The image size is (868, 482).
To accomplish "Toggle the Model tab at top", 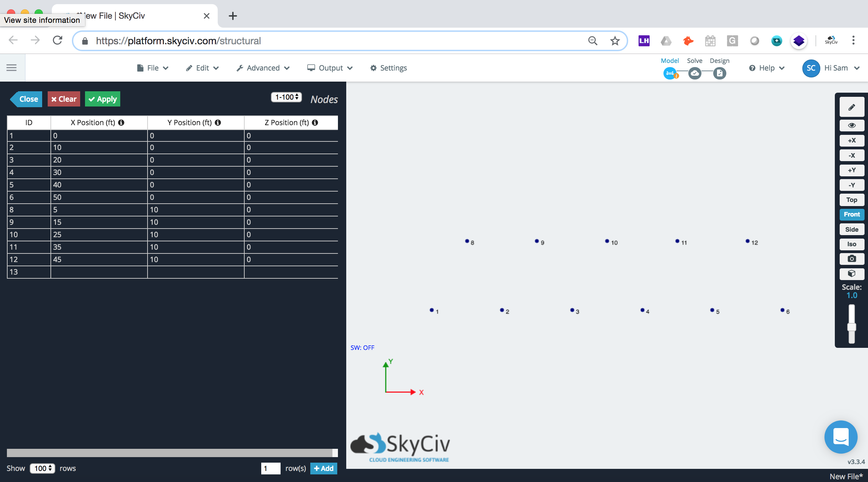I will pos(669,61).
